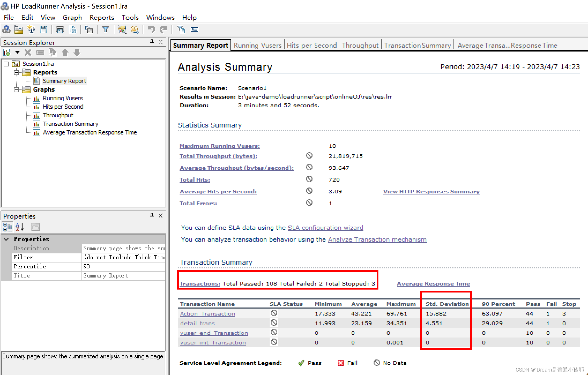
Task: Collapse the Reports folder node
Action: tap(16, 72)
